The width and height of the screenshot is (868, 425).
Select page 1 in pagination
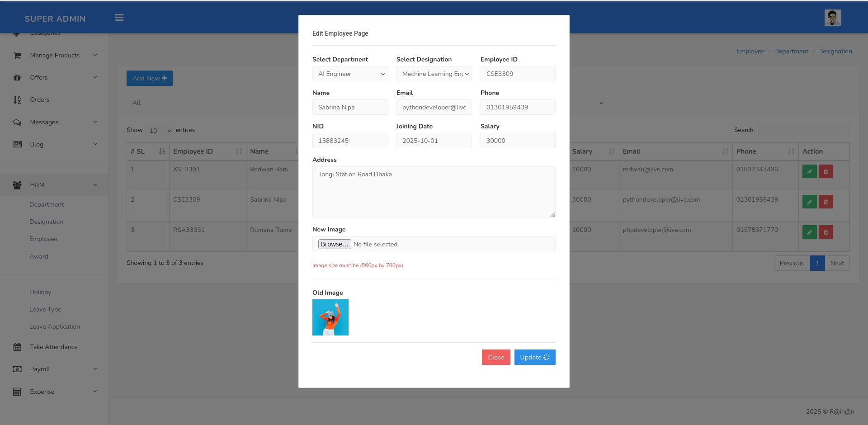817,263
